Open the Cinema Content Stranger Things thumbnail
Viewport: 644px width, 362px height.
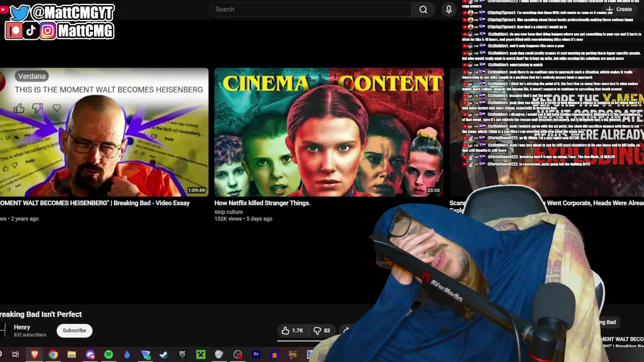point(329,132)
